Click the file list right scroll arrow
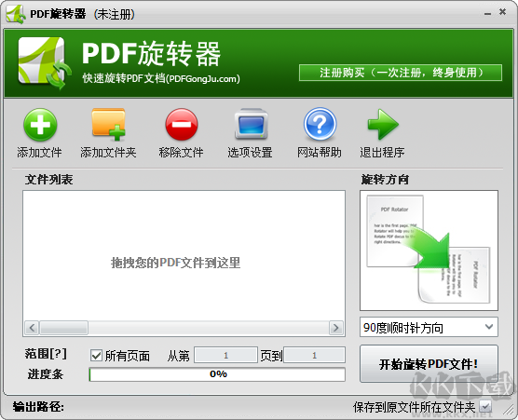This screenshot has width=518, height=420. (336, 328)
